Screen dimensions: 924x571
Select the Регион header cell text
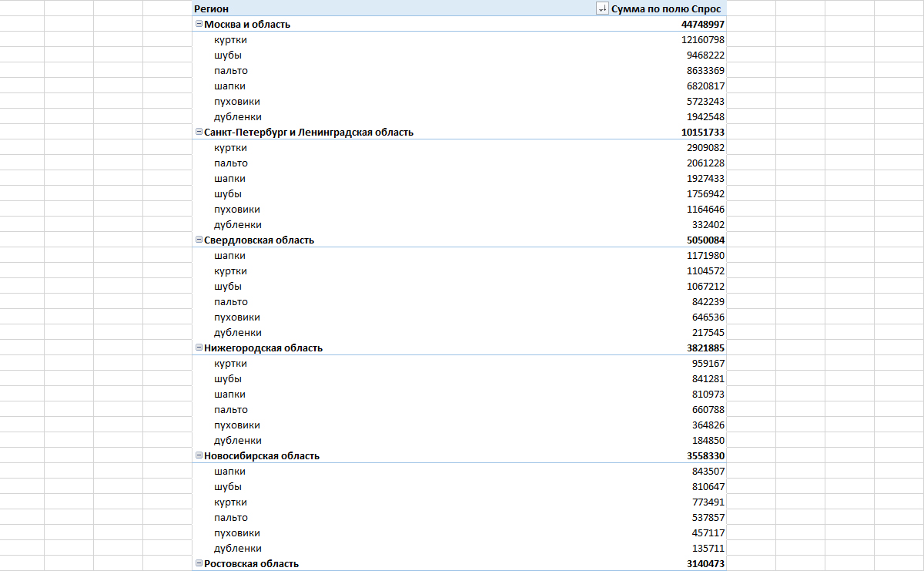[x=210, y=8]
